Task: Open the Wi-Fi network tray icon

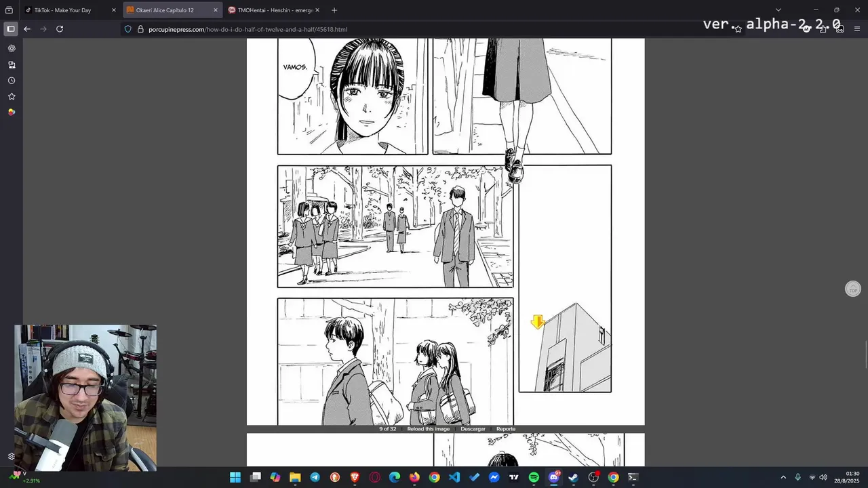Action: [x=812, y=477]
